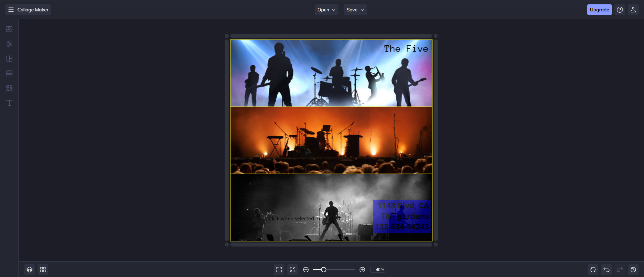The image size is (644, 277).
Task: Open the user account profile
Action: (x=633, y=10)
